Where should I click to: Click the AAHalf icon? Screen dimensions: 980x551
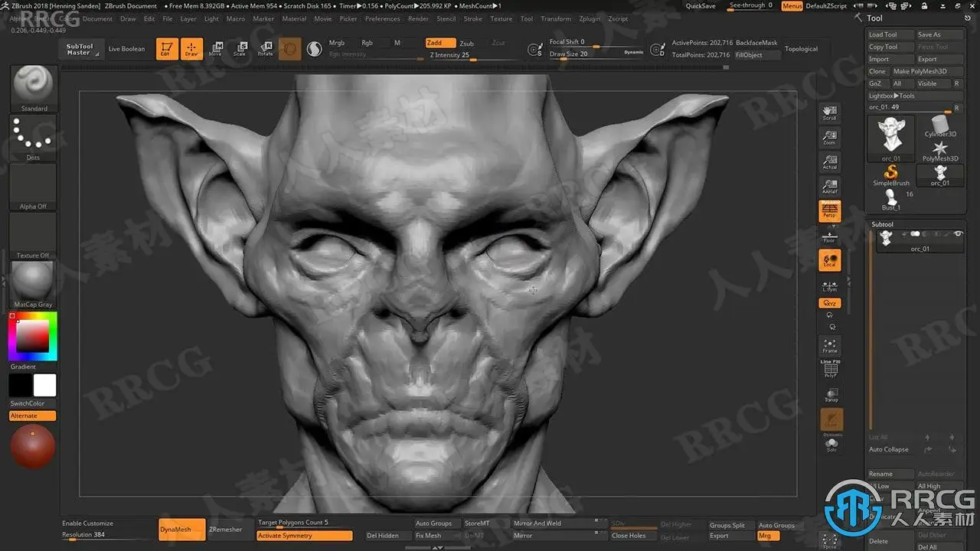click(x=829, y=186)
